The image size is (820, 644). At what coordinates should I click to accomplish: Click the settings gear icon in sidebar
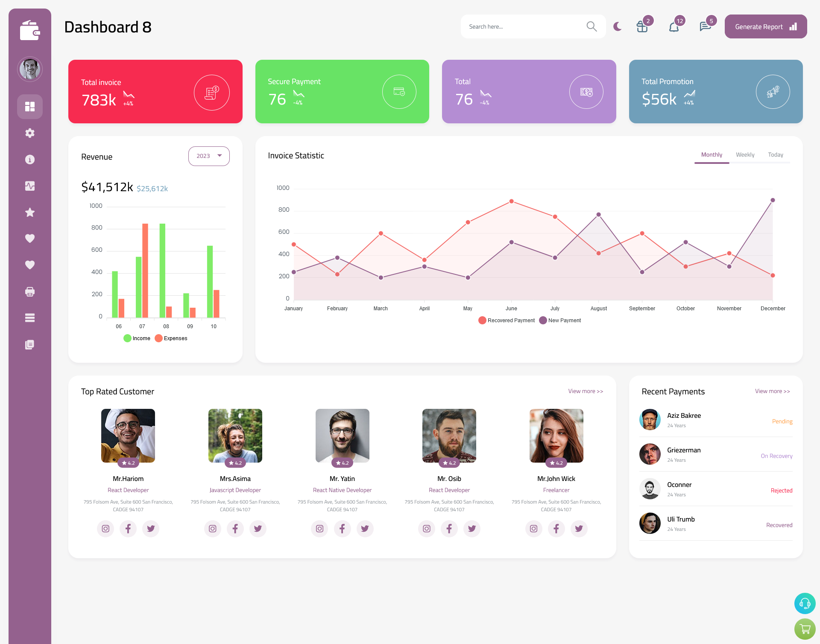[29, 132]
